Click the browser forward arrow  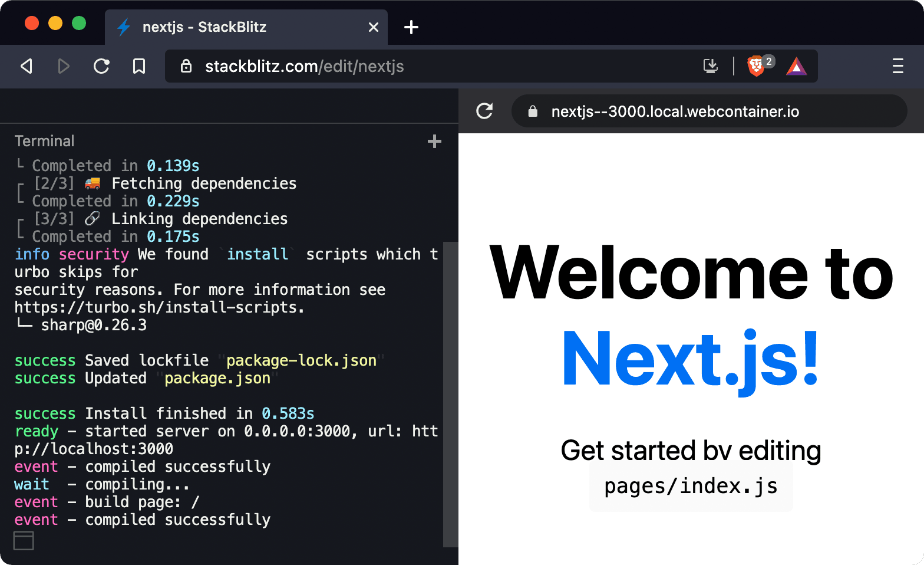pos(64,66)
